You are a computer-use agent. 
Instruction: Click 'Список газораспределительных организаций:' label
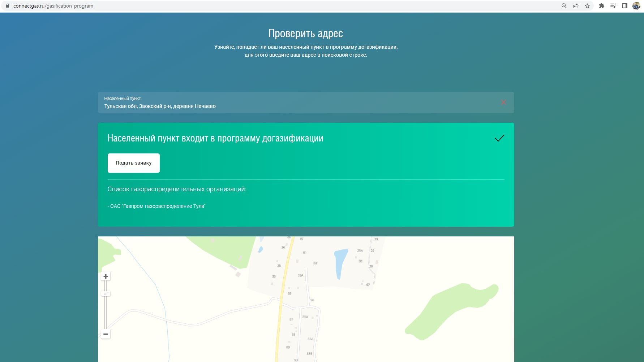(x=177, y=189)
